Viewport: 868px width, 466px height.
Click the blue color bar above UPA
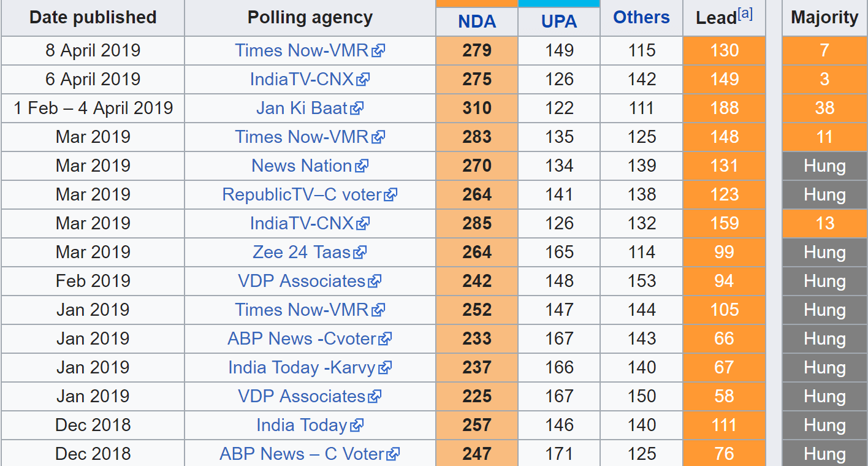tap(559, 4)
